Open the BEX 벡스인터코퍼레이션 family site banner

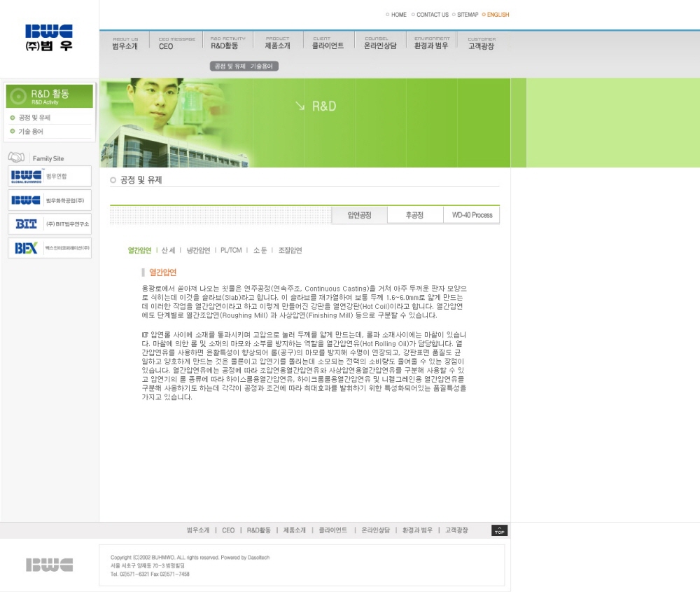[50, 248]
